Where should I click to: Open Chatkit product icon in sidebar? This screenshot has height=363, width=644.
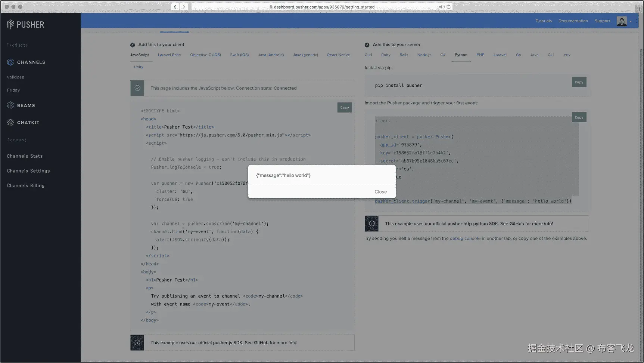click(x=10, y=123)
